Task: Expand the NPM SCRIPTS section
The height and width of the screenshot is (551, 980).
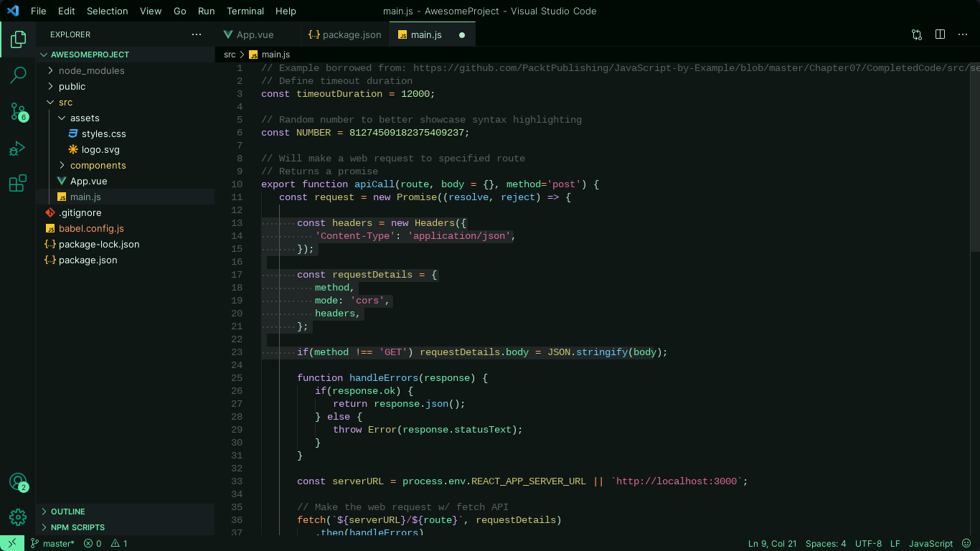Action: 126,527
